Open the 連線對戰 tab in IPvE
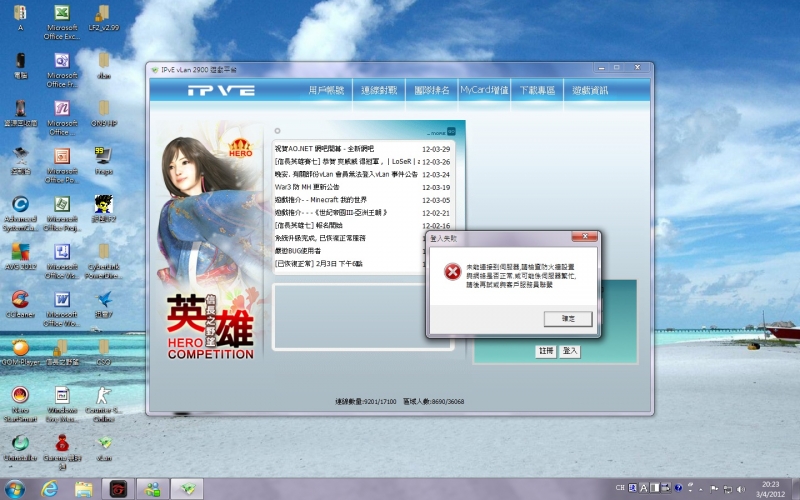800x500 pixels. pyautogui.click(x=379, y=90)
